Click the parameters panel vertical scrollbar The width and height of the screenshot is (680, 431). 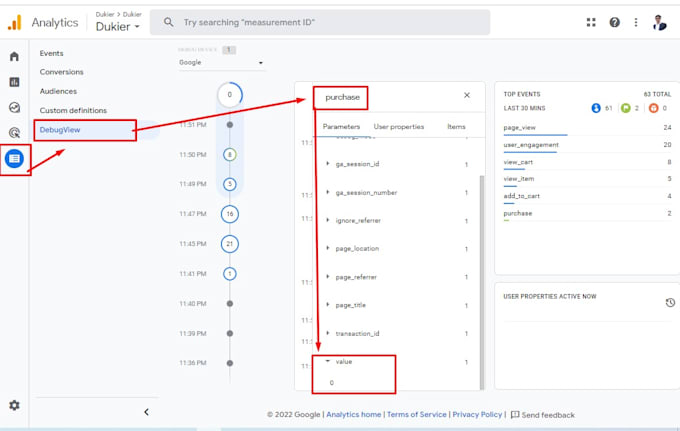481,282
